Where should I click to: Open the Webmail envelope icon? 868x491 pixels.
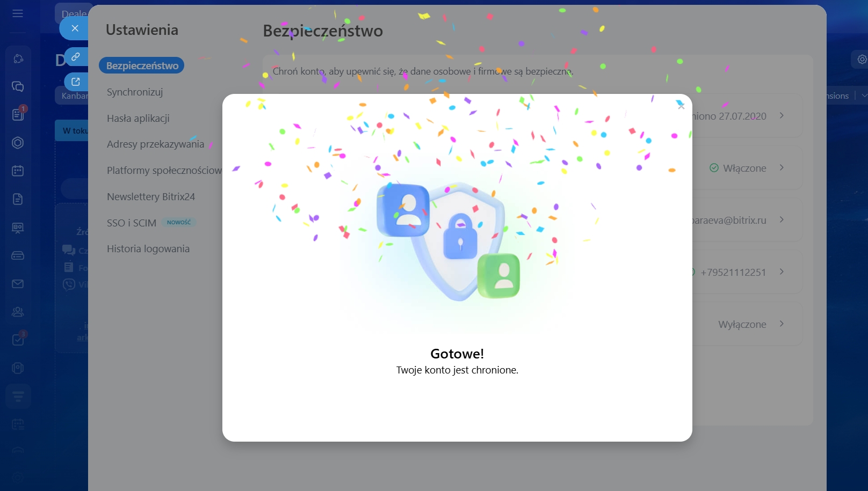point(18,284)
